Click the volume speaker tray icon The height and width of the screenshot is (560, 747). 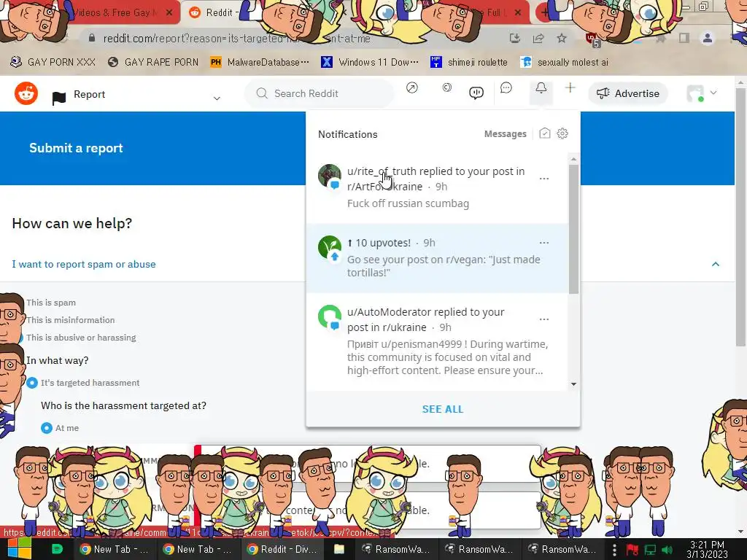[667, 550]
